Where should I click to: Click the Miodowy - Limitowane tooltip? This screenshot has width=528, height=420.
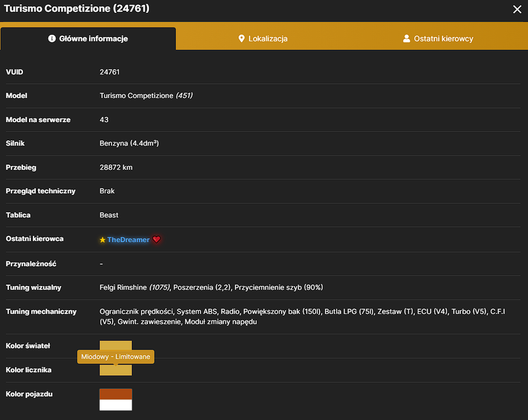(x=116, y=357)
